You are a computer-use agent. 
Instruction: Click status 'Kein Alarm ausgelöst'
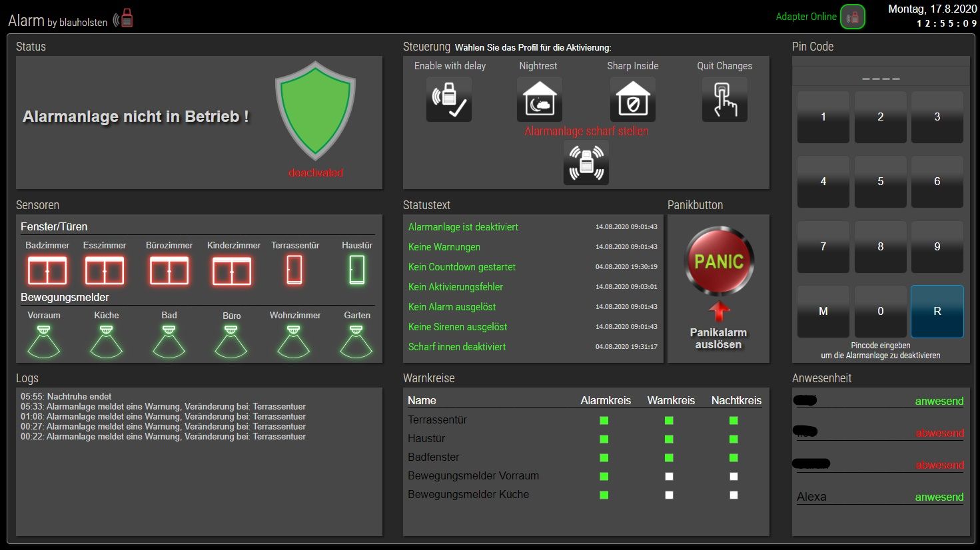point(452,307)
